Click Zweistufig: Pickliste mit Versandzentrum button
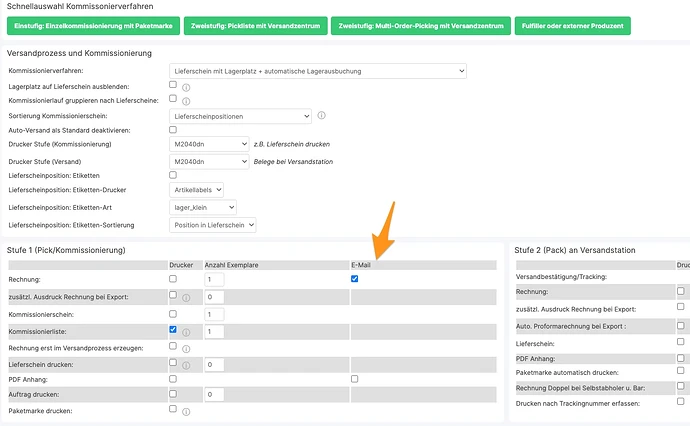This screenshot has height=426, width=690. coord(256,26)
